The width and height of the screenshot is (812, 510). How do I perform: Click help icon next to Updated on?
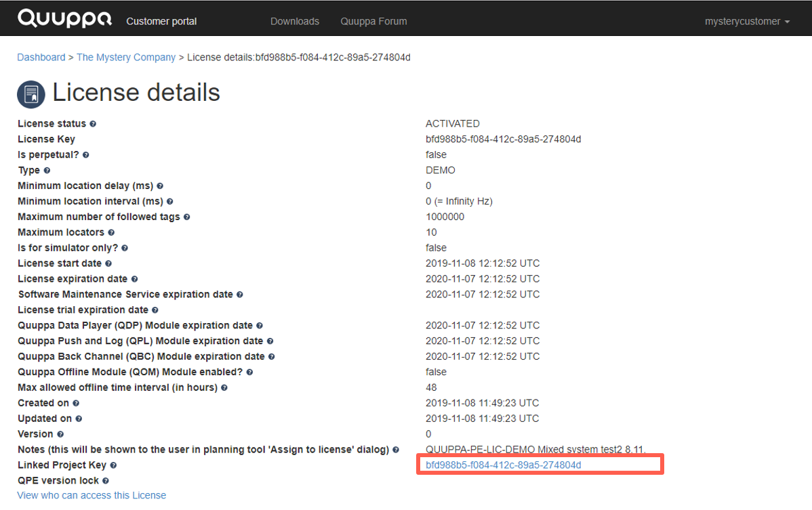pyautogui.click(x=79, y=419)
